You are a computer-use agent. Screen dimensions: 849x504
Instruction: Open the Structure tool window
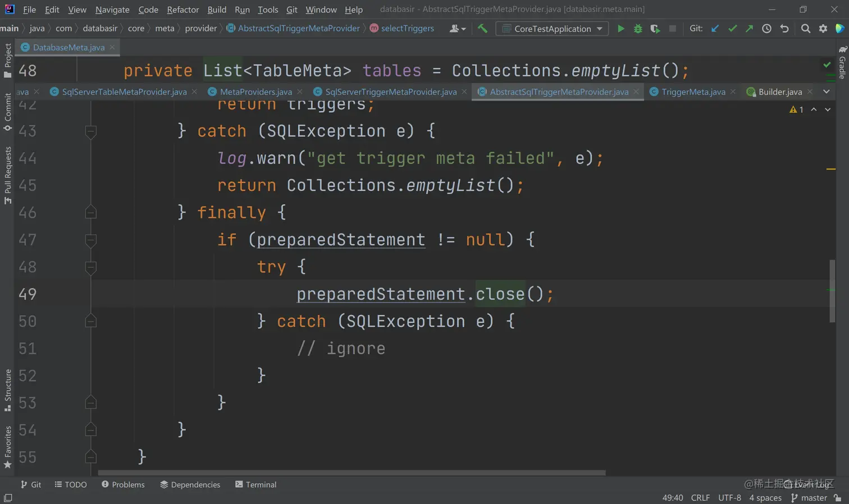[x=8, y=390]
